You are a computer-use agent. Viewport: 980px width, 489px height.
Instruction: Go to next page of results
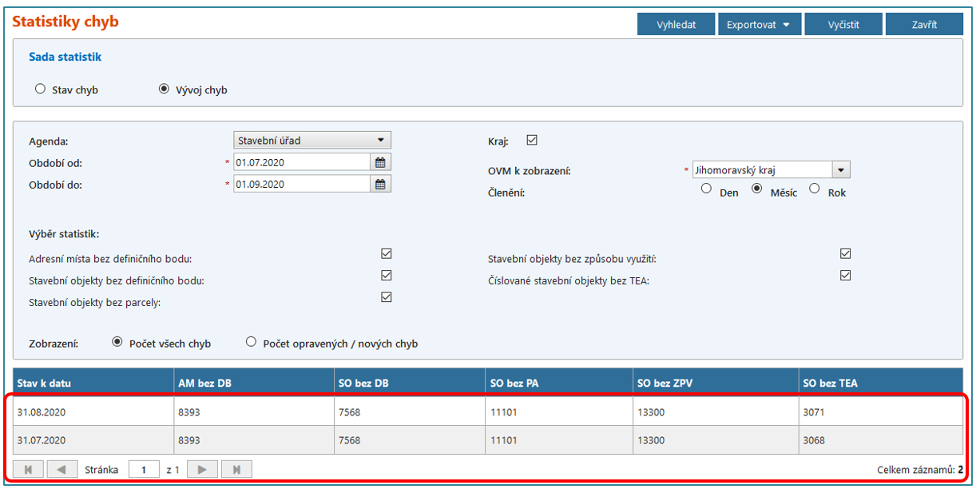202,470
